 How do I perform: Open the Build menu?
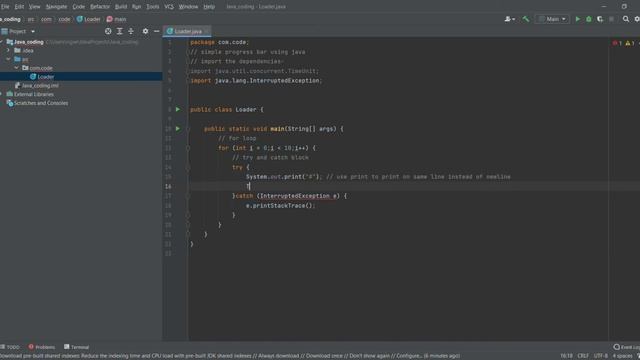[121, 7]
